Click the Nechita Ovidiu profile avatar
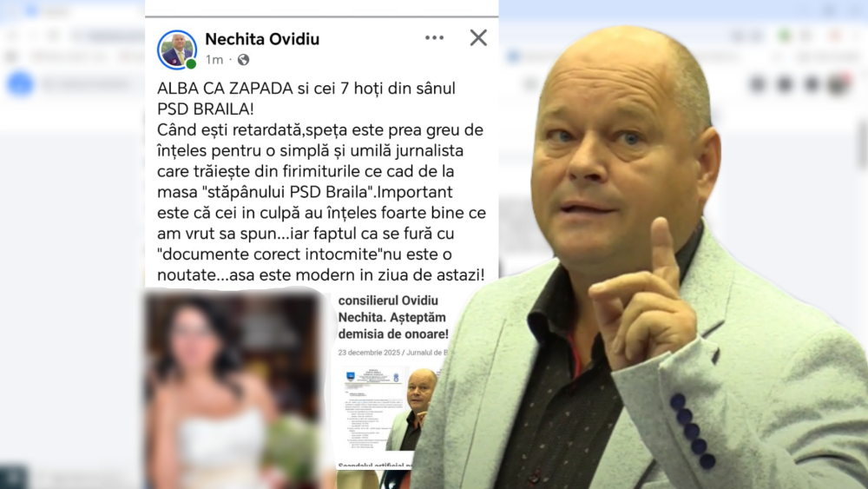The image size is (868, 489). pos(177,50)
